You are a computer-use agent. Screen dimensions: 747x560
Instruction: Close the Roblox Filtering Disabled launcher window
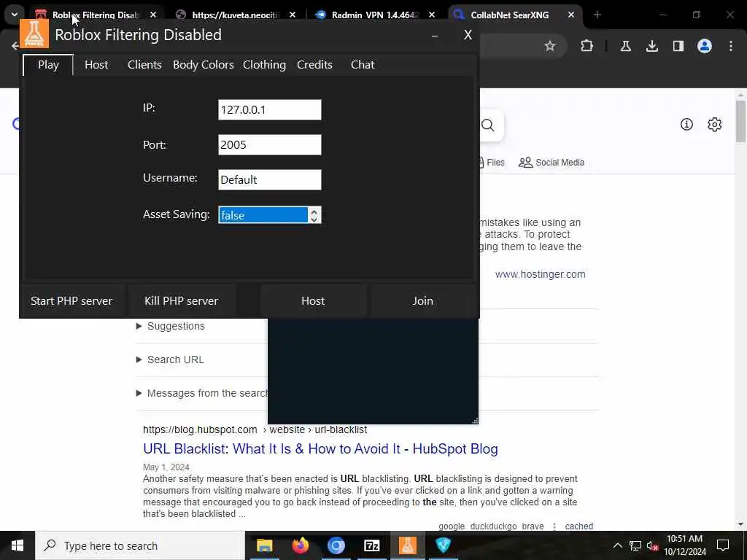(x=468, y=35)
